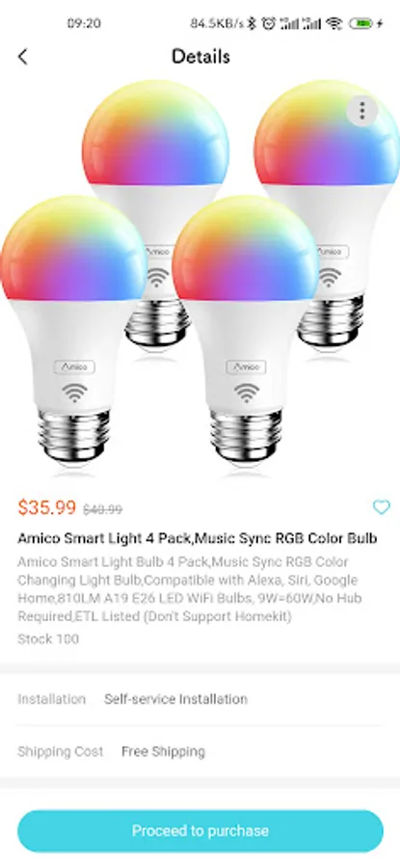Open the Free Shipping cost row
The height and width of the screenshot is (868, 400).
coord(200,751)
